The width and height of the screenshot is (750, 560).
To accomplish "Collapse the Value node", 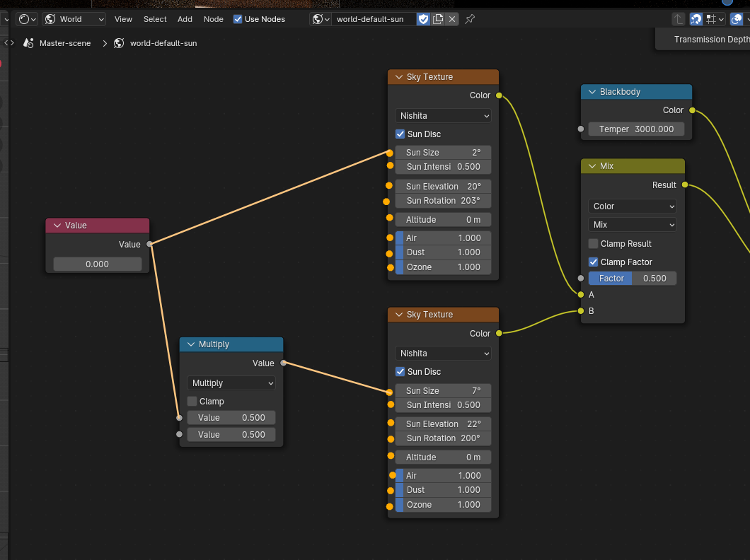I will click(57, 226).
